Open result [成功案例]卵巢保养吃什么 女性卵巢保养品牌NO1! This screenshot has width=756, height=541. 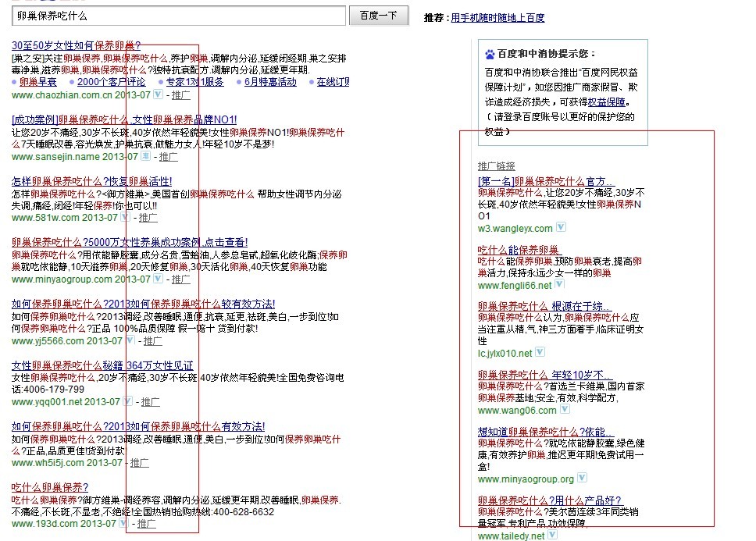124,119
